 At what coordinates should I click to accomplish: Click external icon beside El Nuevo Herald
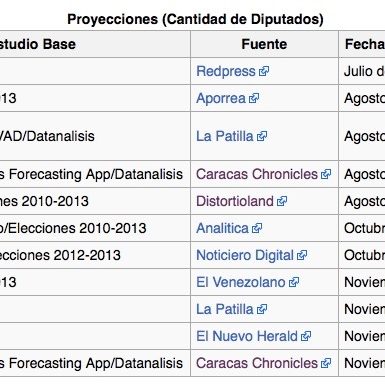(x=306, y=336)
